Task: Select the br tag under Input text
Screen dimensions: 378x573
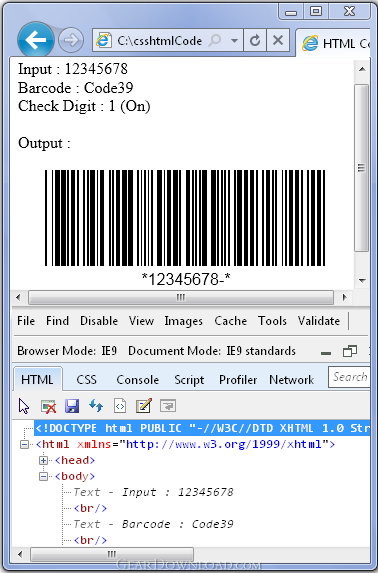Action: coord(90,508)
